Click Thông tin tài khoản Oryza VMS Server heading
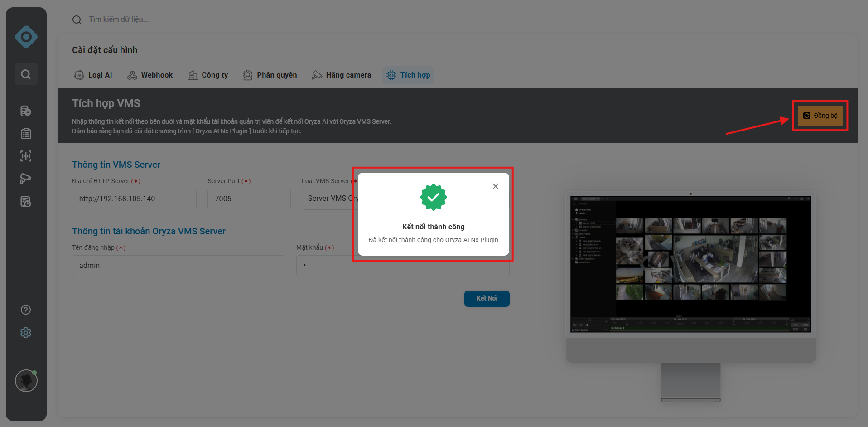868x427 pixels. pos(149,231)
